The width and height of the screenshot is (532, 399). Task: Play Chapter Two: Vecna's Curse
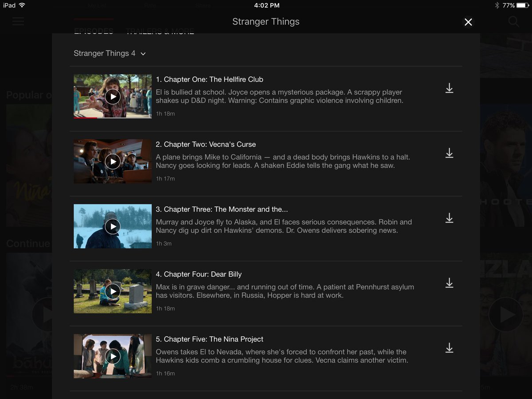(113, 161)
